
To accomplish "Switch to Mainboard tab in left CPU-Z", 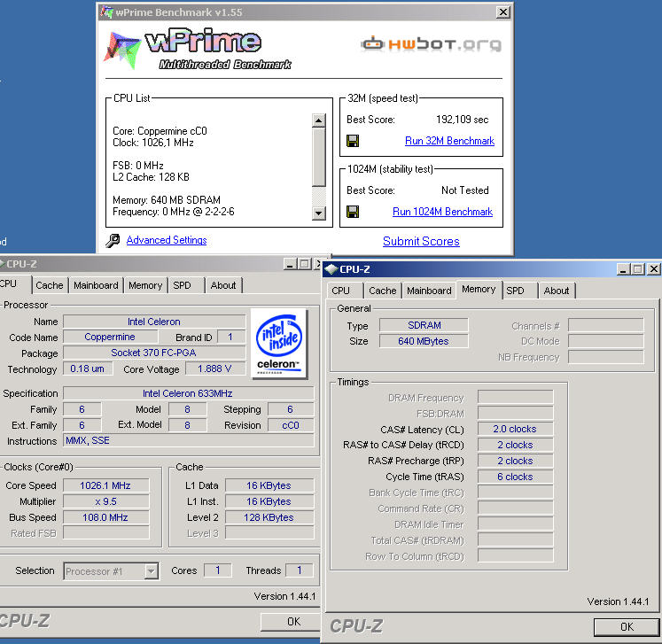I will point(96,285).
